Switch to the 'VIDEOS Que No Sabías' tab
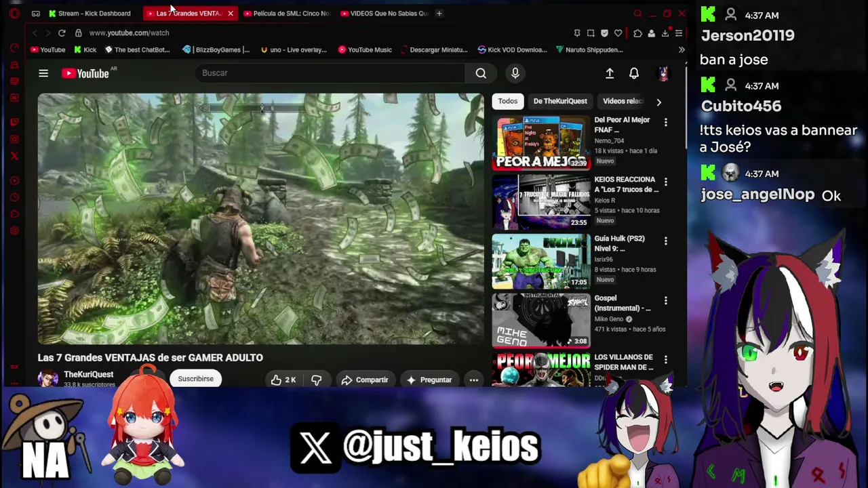This screenshot has height=488, width=868. (384, 13)
